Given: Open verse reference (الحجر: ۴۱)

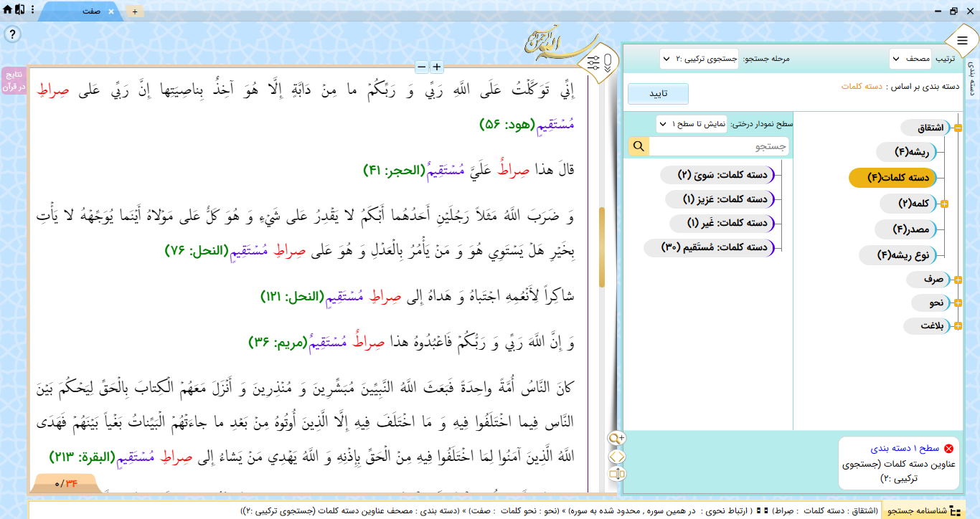Looking at the screenshot, I should coord(395,171).
